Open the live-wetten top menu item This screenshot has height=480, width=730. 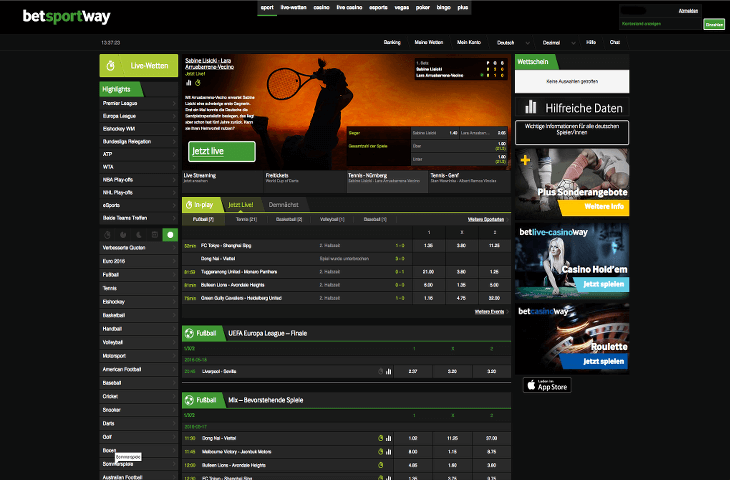(x=294, y=7)
